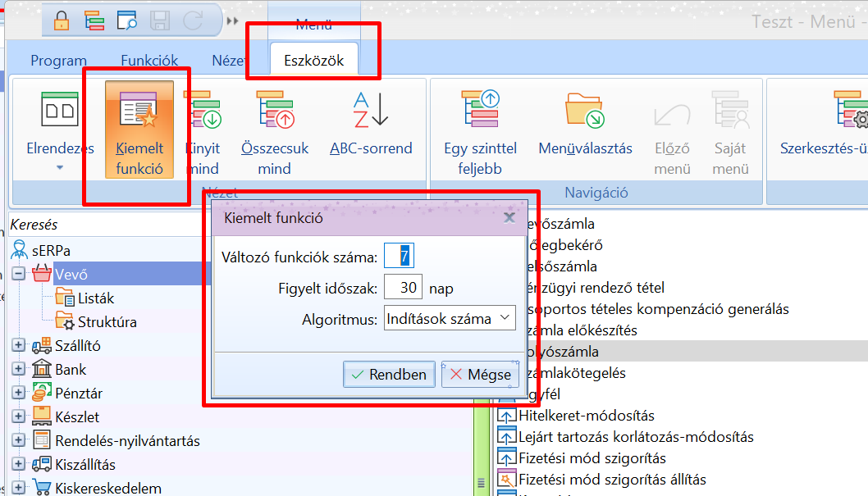Close the Kiemelt funkció dialog
868x496 pixels.
pyautogui.click(x=509, y=218)
